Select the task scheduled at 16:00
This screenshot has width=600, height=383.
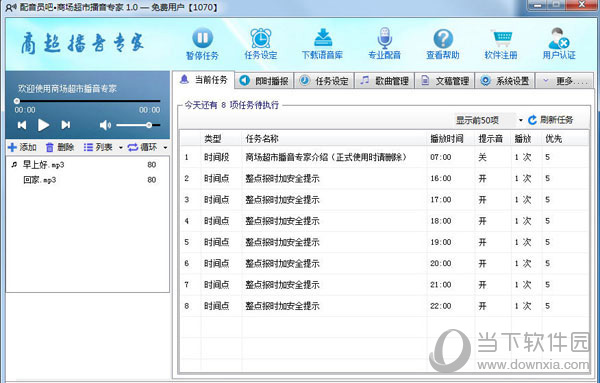[x=384, y=178]
